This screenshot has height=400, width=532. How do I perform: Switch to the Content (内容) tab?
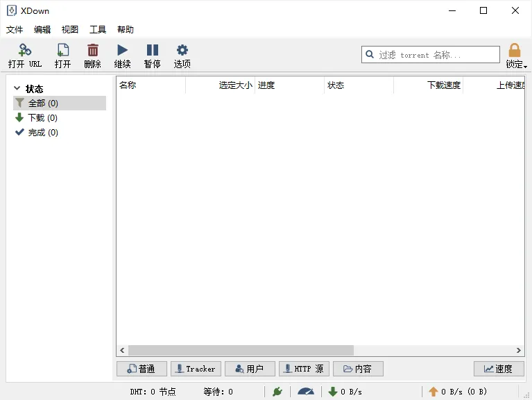click(359, 369)
